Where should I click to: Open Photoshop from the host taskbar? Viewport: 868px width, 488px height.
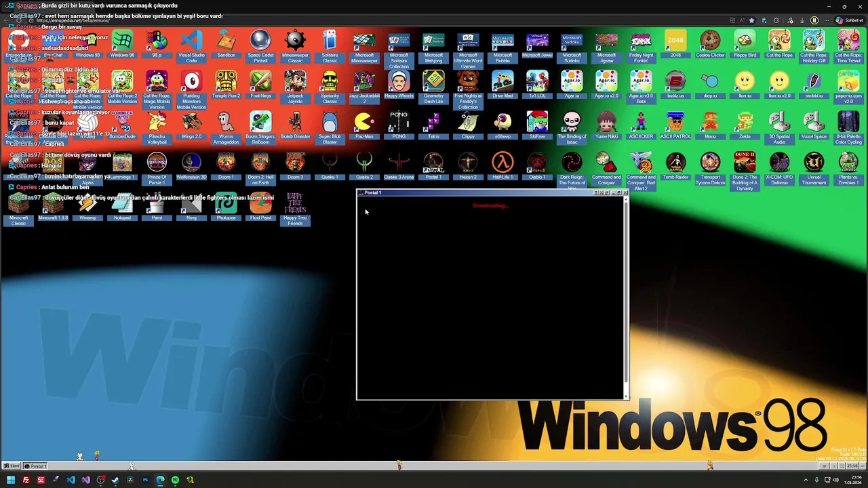pyautogui.click(x=145, y=480)
